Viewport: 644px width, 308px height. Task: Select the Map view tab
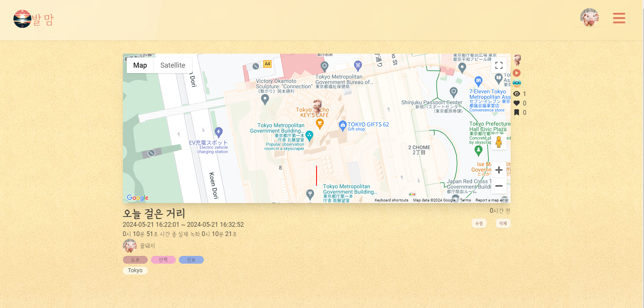tap(140, 65)
